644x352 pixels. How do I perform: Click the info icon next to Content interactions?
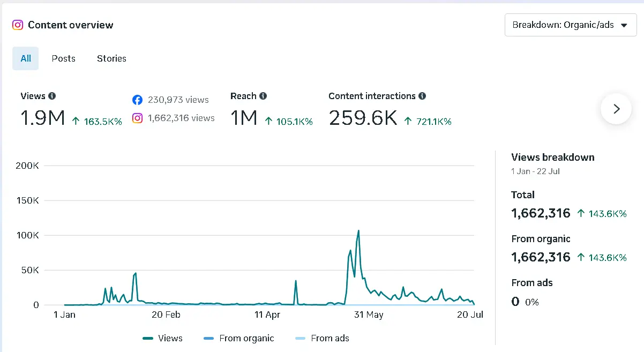click(x=422, y=96)
